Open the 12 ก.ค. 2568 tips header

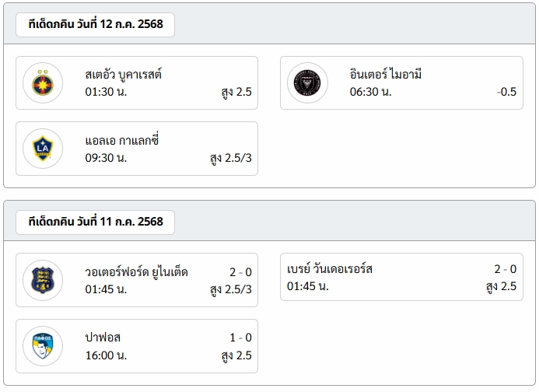point(95,24)
